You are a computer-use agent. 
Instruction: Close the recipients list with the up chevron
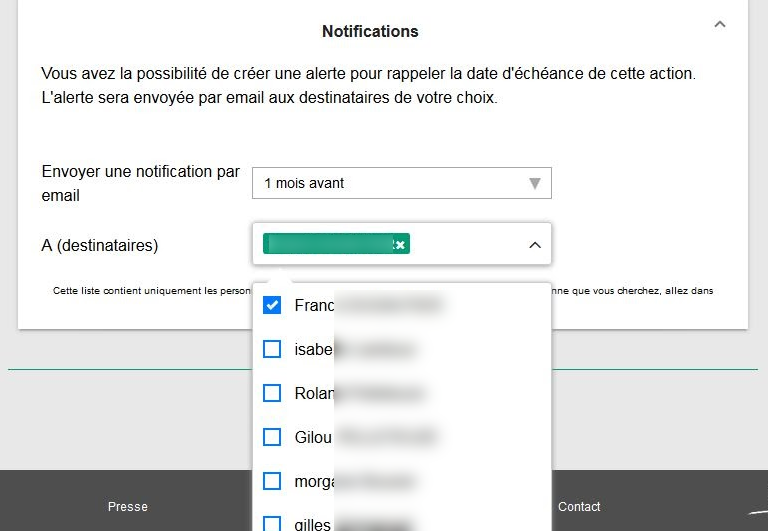pyautogui.click(x=534, y=245)
